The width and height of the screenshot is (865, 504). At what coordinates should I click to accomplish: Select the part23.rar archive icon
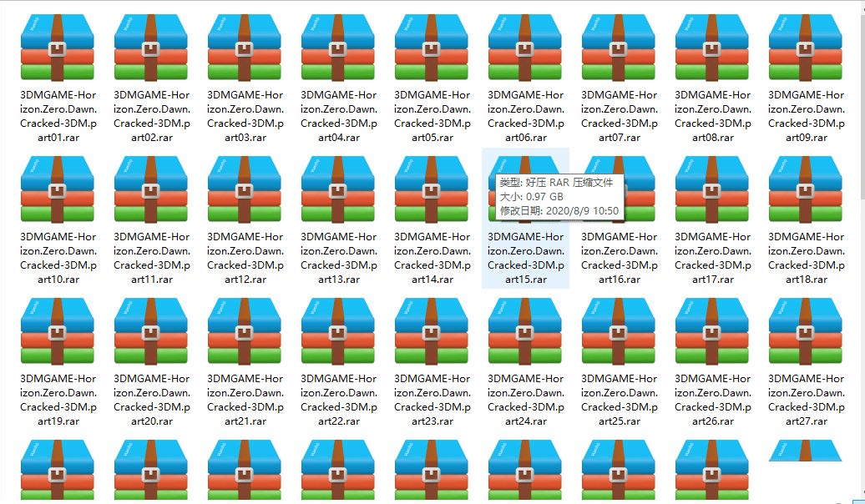pyautogui.click(x=432, y=331)
